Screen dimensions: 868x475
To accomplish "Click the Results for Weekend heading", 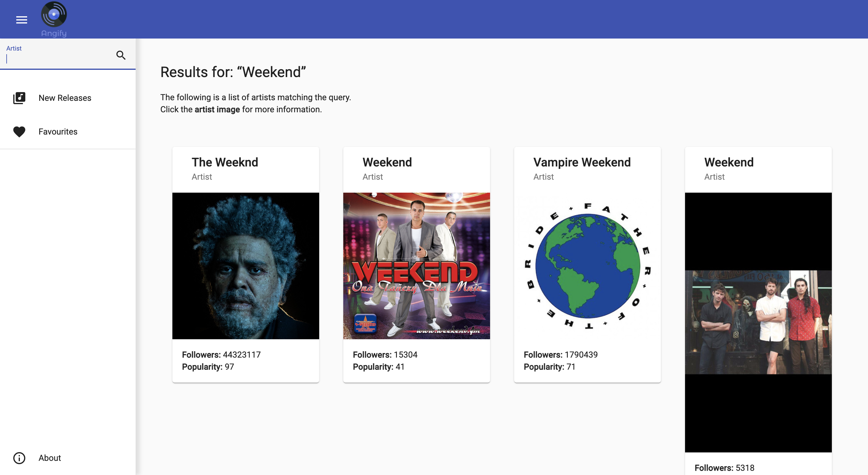I will coord(233,72).
